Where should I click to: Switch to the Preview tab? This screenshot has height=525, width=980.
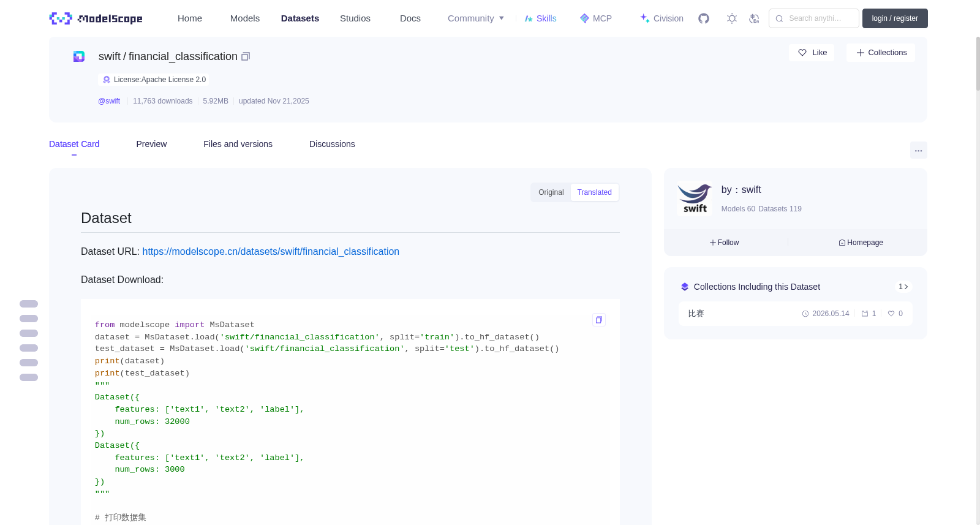pyautogui.click(x=151, y=144)
